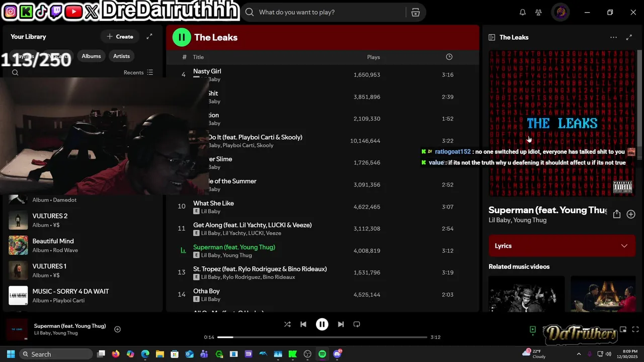
Task: Open Windows Start menu
Action: point(11,354)
